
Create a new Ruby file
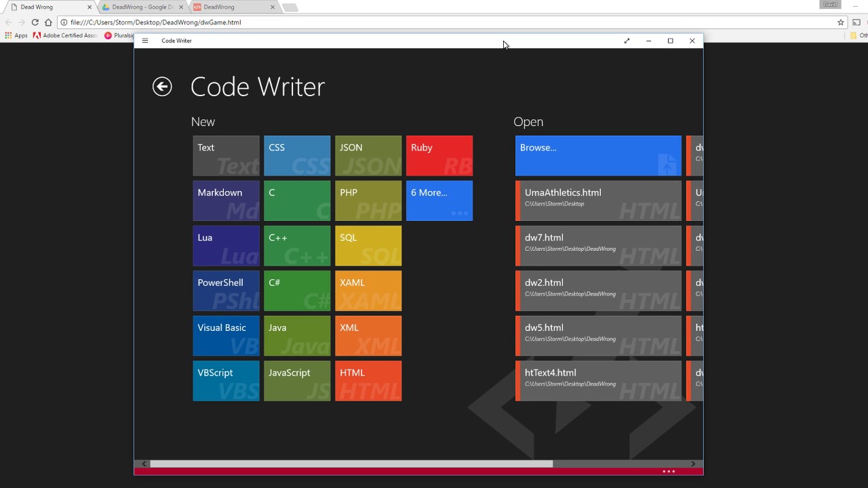coord(439,156)
